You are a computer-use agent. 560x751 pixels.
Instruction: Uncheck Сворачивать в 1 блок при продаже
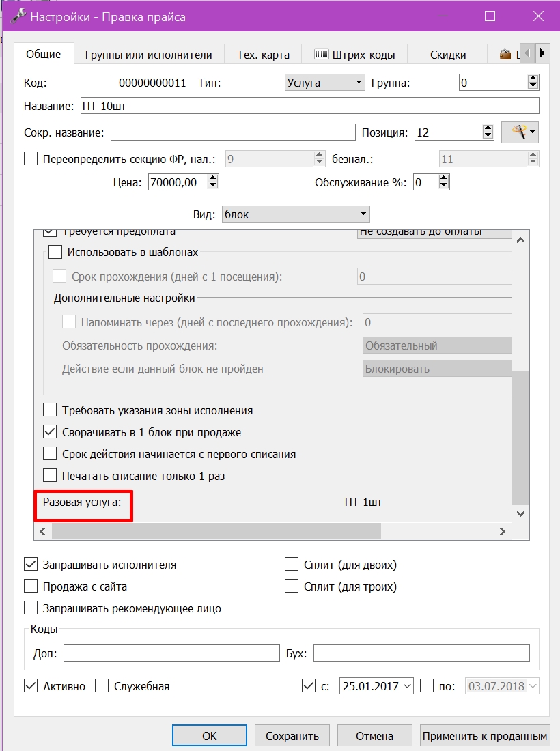[x=50, y=432]
